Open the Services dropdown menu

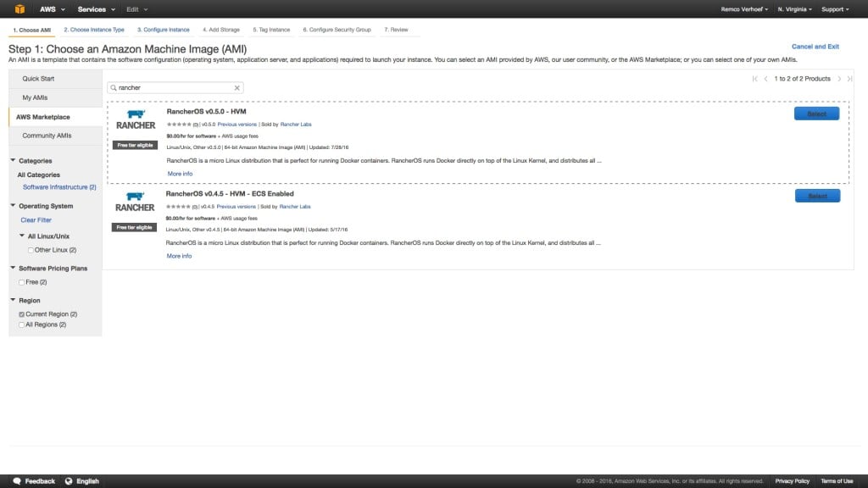click(x=94, y=9)
